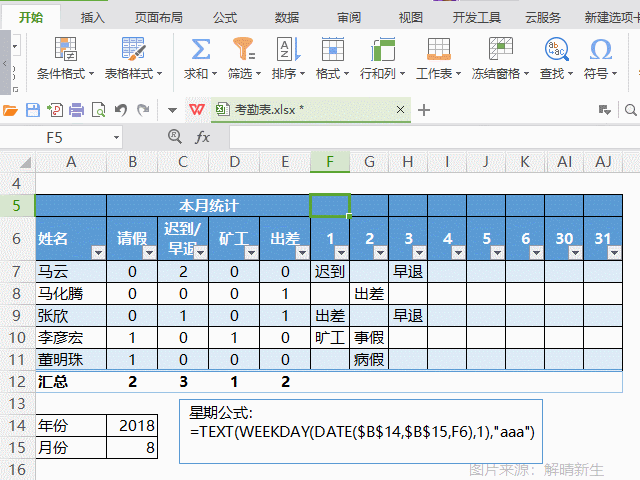Switch to the 公式 ribbon tab
640x480 pixels.
point(225,18)
